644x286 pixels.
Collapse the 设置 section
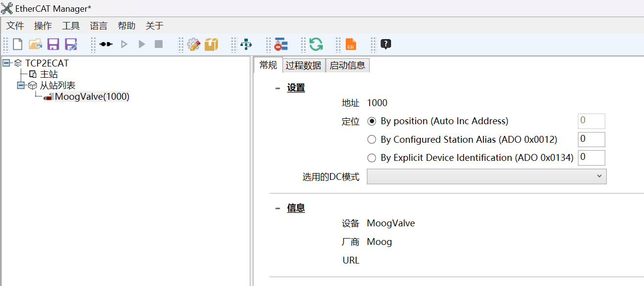tap(278, 88)
